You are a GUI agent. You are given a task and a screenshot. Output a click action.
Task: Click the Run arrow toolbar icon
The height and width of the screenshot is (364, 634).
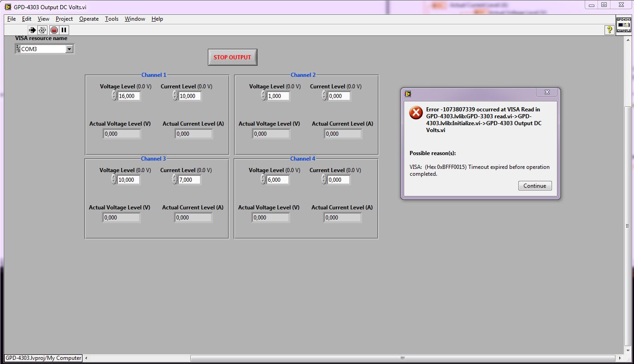(32, 30)
